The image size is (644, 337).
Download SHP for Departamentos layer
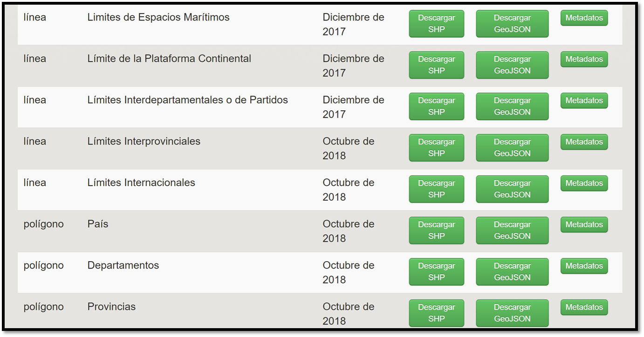436,272
